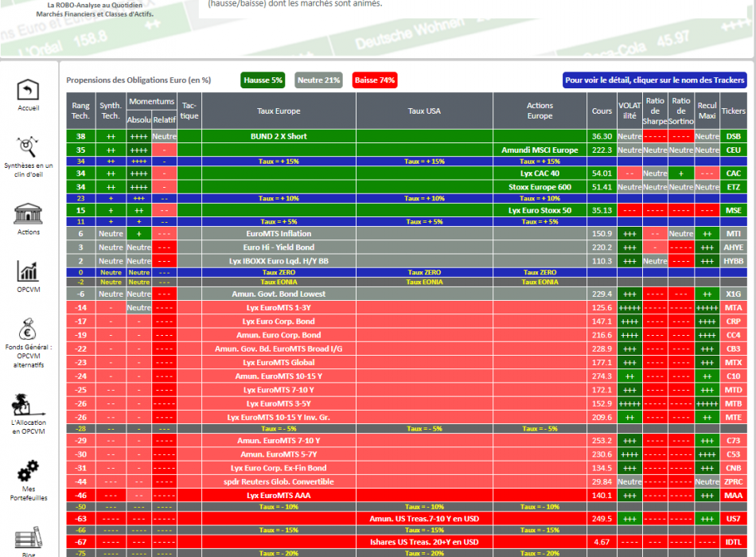Open Ishares US Treas. 20+Y en USD
Image resolution: width=756 pixels, height=557 pixels.
(424, 542)
